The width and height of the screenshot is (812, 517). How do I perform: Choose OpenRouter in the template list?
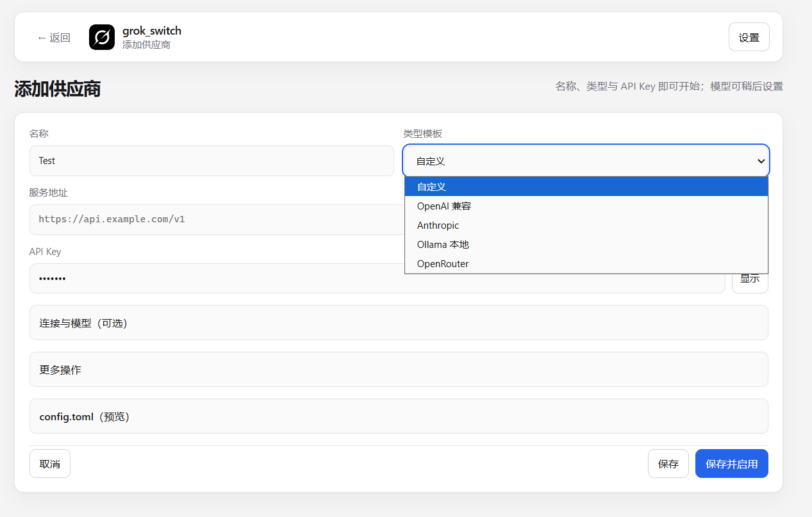[586, 264]
